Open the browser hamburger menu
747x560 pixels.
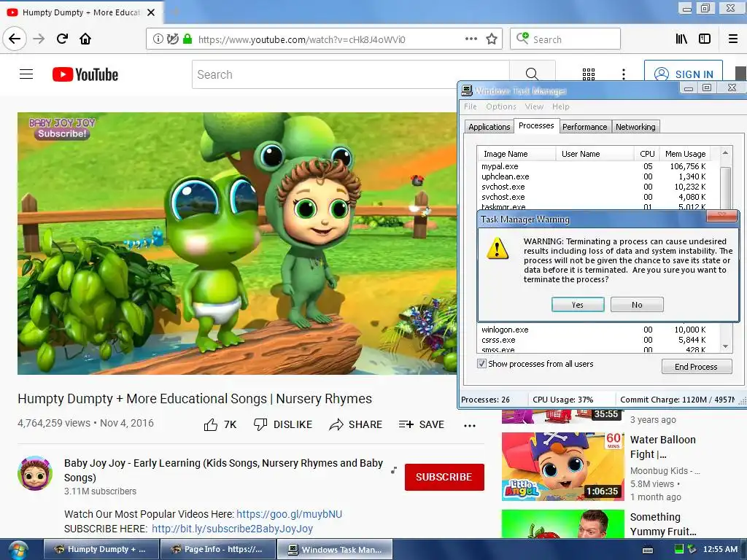coord(733,39)
